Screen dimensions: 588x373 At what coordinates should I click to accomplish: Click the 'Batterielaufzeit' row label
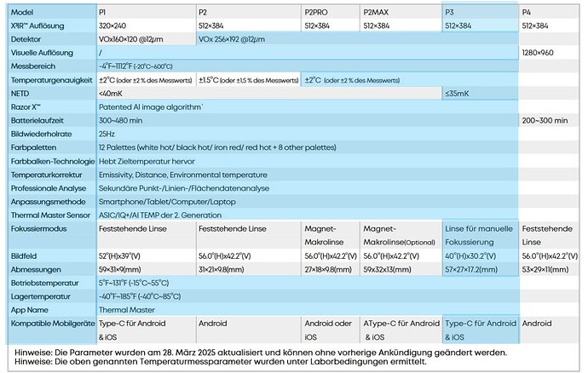(37, 121)
